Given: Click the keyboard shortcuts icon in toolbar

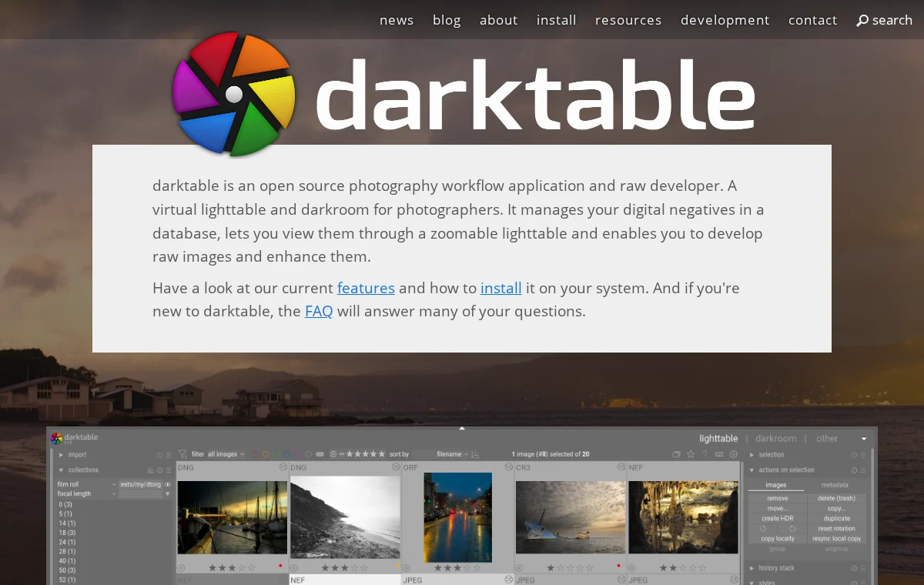Looking at the screenshot, I should tap(719, 454).
